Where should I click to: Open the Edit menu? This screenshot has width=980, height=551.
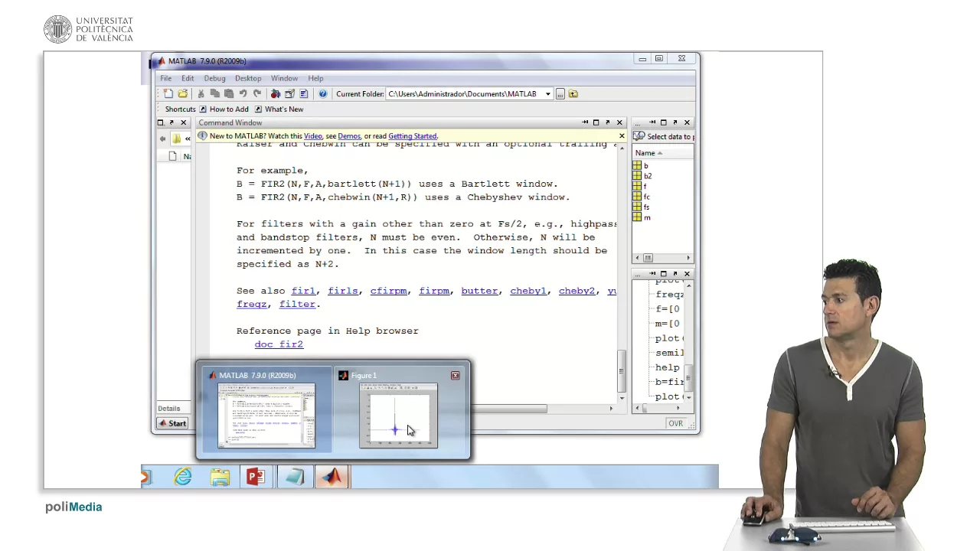188,78
